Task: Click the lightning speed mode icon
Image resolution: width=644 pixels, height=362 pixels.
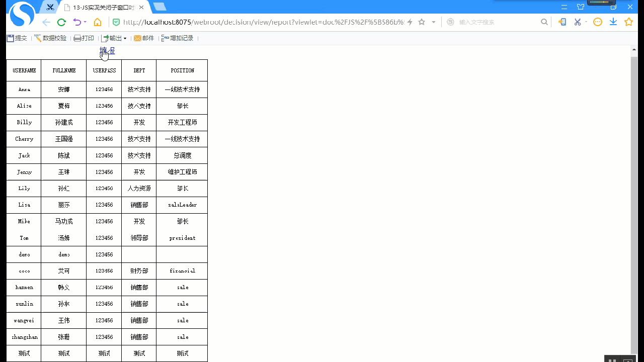Action: (410, 22)
